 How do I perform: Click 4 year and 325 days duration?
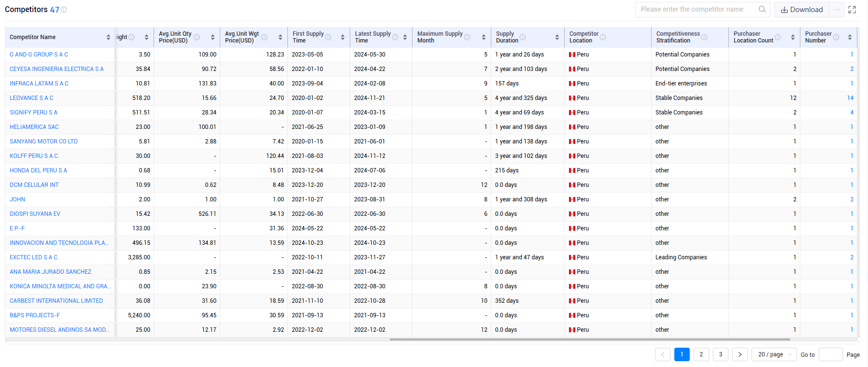pos(521,98)
